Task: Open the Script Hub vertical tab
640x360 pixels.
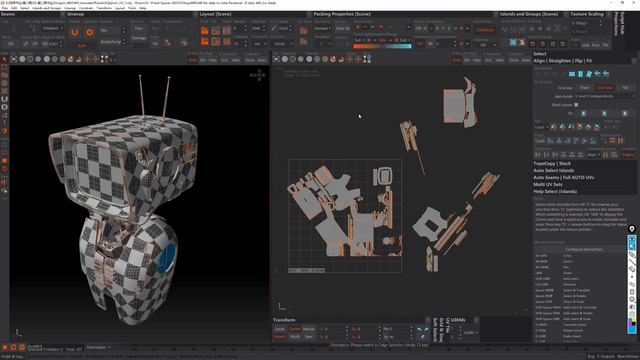Action: pos(622,24)
